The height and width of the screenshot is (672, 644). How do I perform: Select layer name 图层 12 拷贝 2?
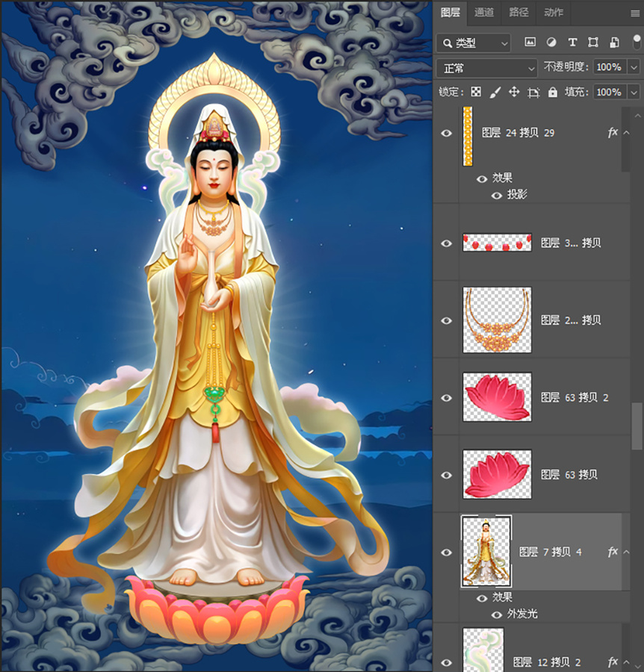(x=547, y=662)
